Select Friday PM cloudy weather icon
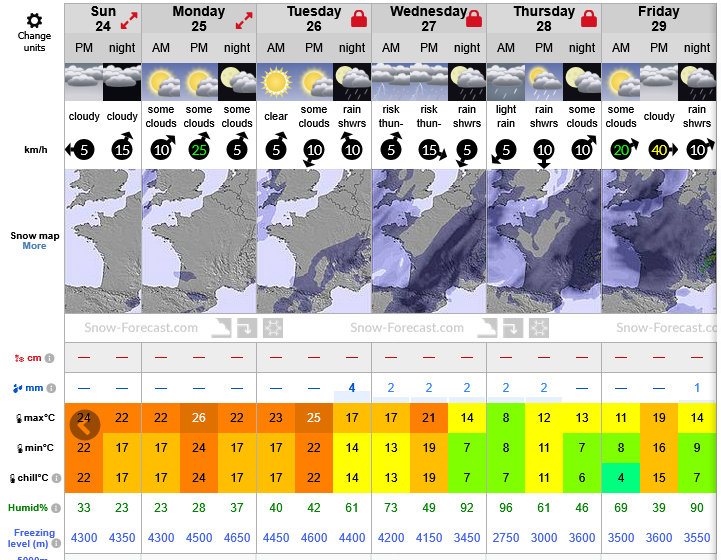 [x=658, y=82]
